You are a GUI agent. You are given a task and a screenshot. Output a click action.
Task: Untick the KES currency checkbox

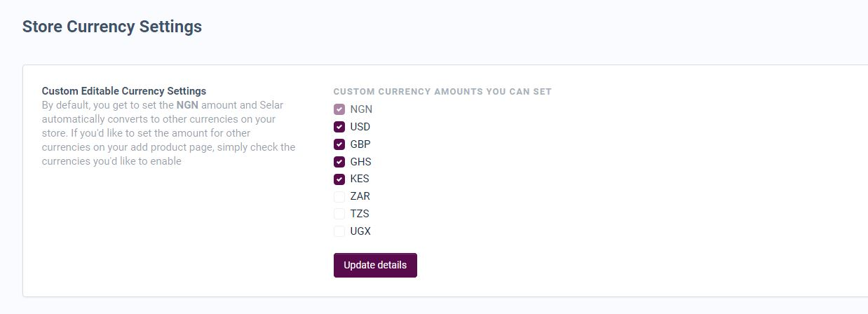click(x=339, y=179)
